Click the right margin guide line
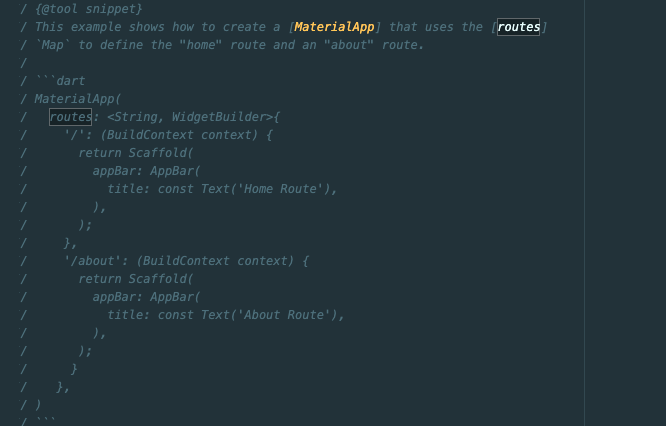This screenshot has width=666, height=426. coord(584,213)
